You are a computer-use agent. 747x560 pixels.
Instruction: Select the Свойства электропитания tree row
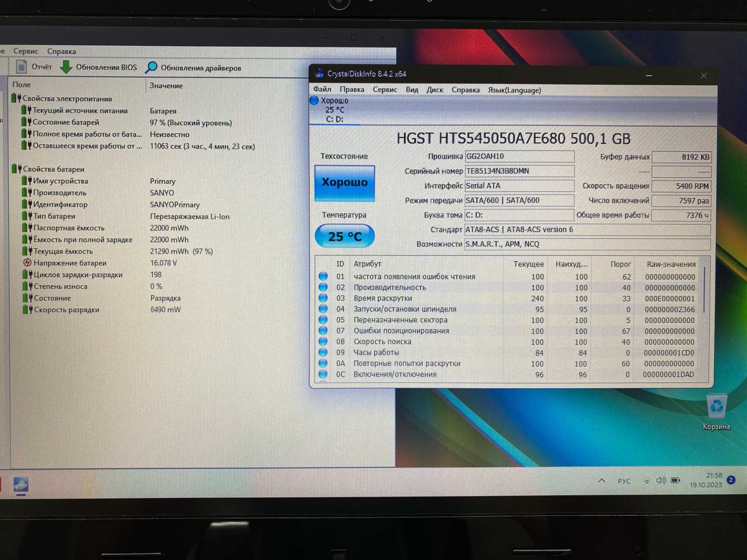point(62,99)
